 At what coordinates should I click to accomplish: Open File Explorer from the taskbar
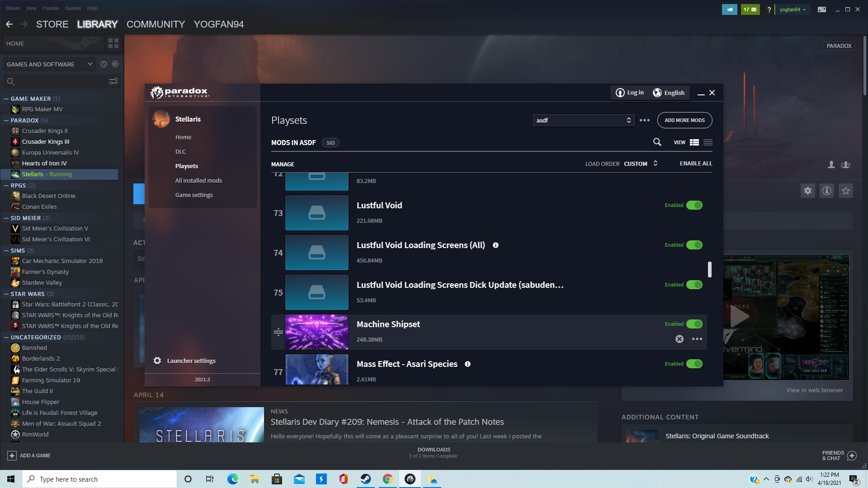tap(255, 479)
